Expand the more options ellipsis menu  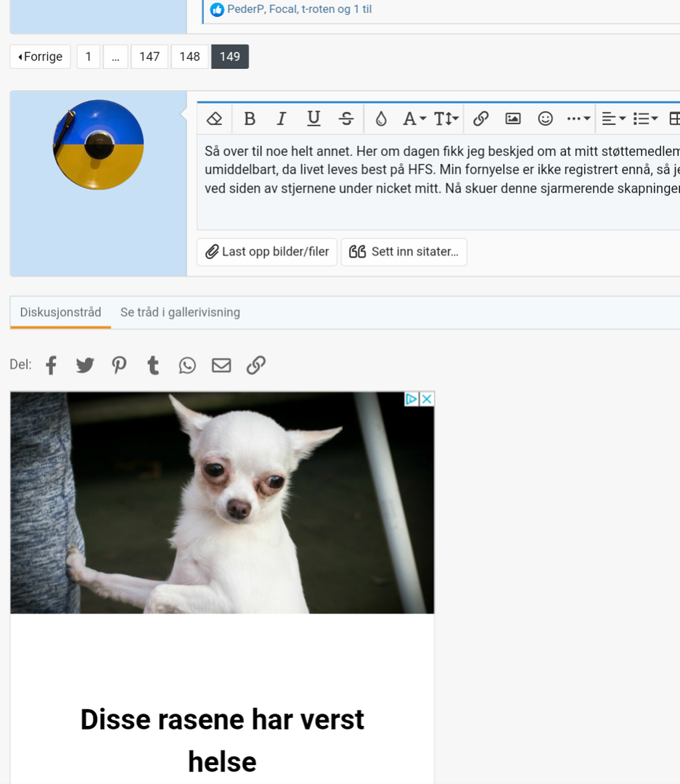(578, 118)
